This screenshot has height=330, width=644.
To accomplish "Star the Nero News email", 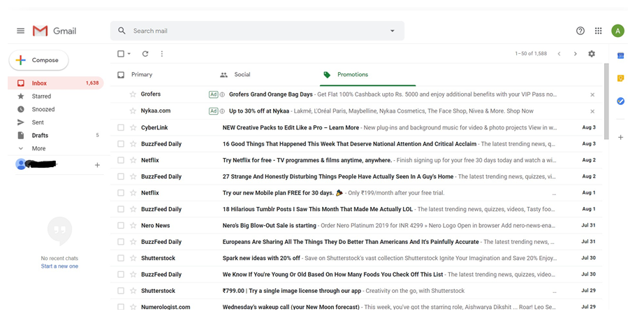I will [x=133, y=225].
